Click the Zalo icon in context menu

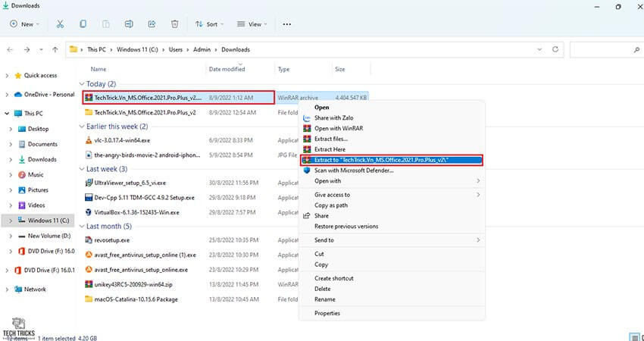pos(306,118)
